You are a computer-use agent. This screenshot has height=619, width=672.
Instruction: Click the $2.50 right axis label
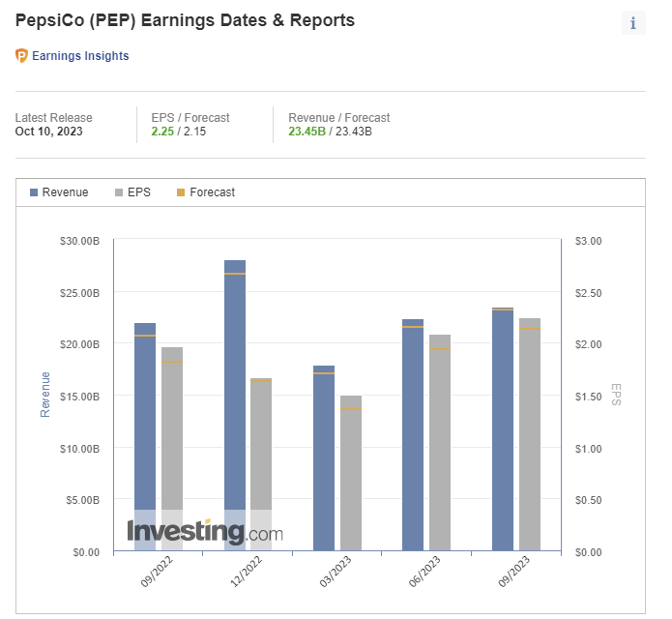tap(589, 293)
